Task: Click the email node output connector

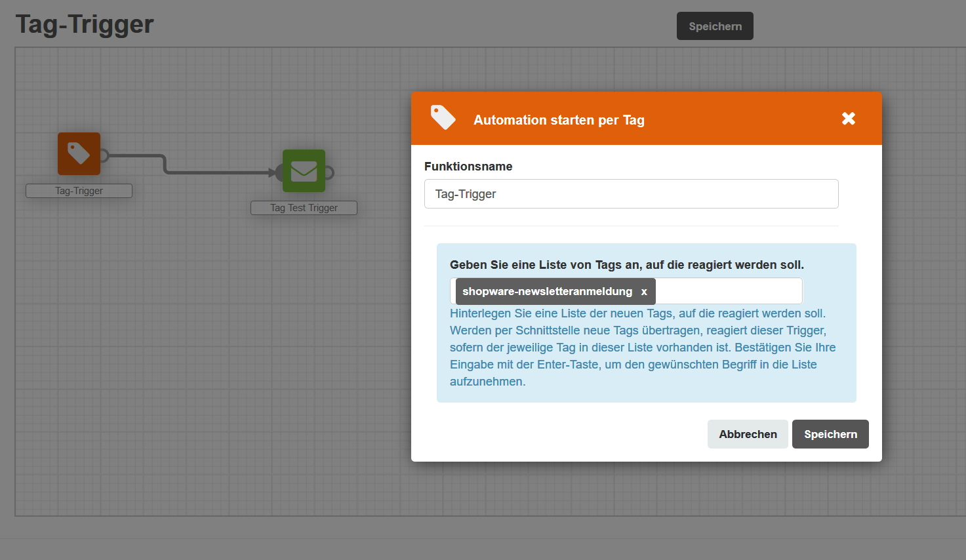Action: tap(329, 172)
